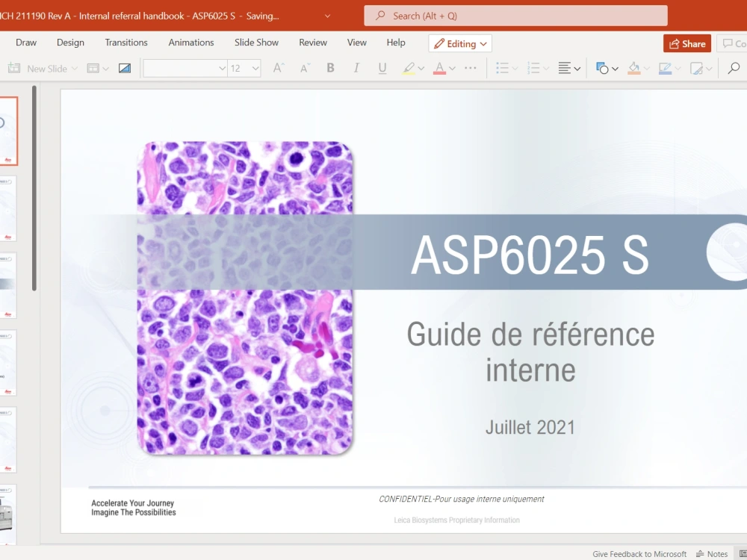Screen dimensions: 747x560
Task: Select the CONFIDENTIEL footer text
Action: pos(461,499)
